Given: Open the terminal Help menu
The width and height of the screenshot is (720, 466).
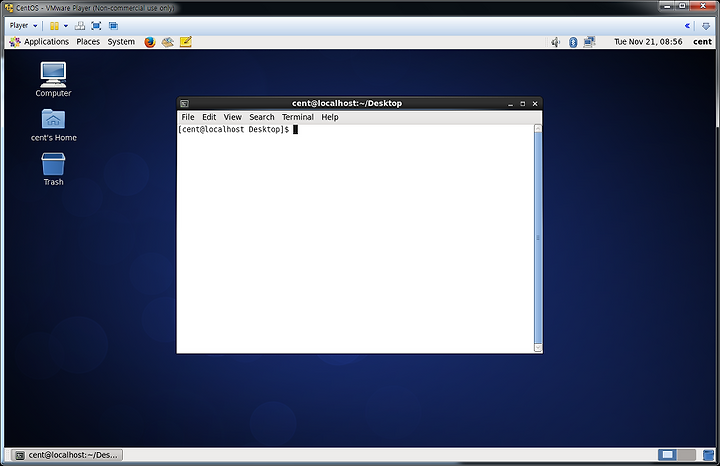Looking at the screenshot, I should coord(330,117).
